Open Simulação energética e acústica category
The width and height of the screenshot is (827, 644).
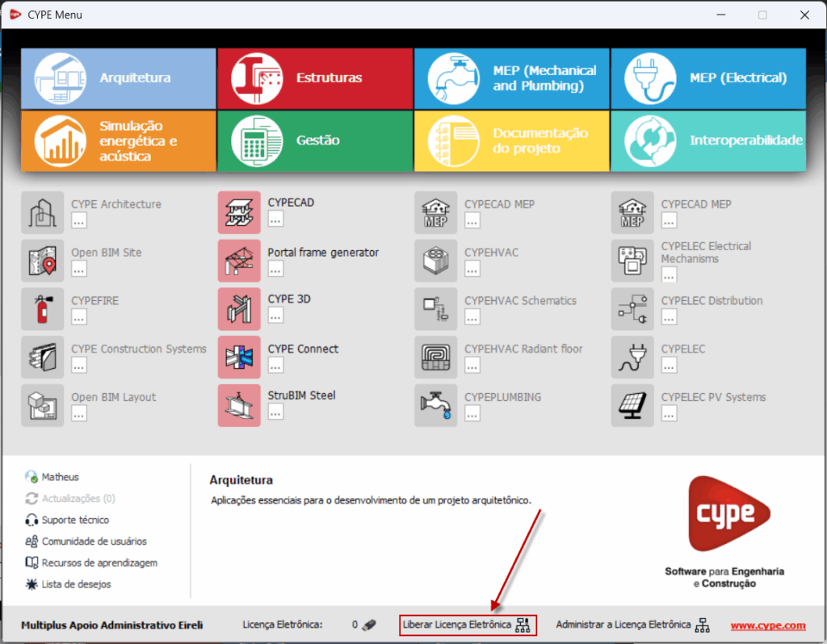coord(119,140)
